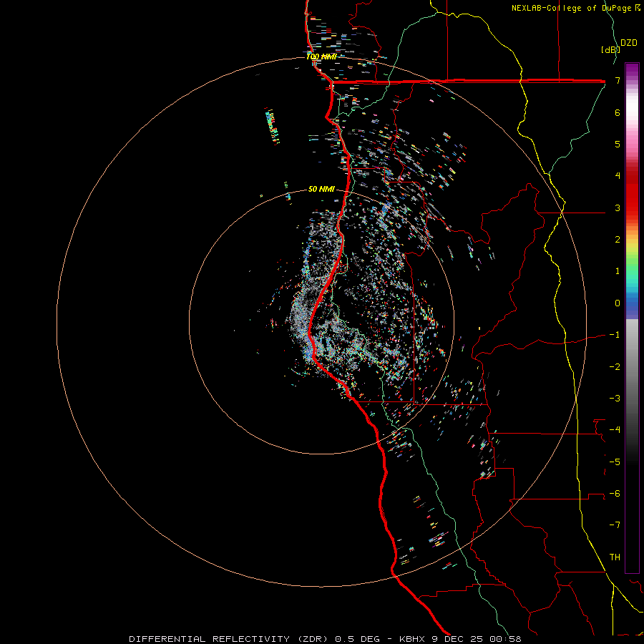Click the 3 tick on the color scale
This screenshot has width=644, height=644.
click(618, 208)
